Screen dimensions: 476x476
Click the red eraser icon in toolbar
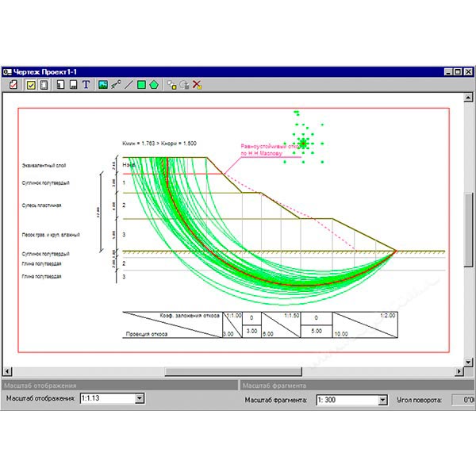coord(12,85)
